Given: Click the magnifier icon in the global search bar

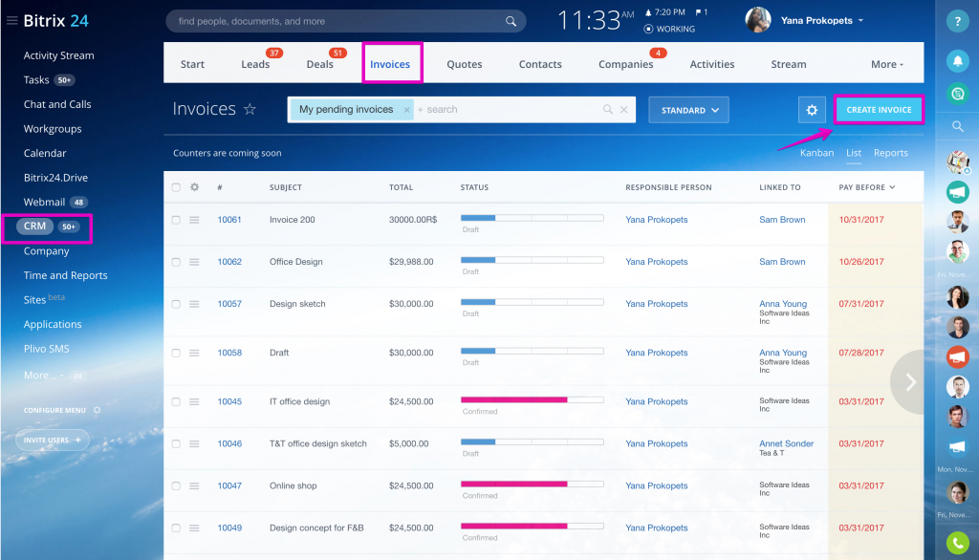Looking at the screenshot, I should [511, 21].
